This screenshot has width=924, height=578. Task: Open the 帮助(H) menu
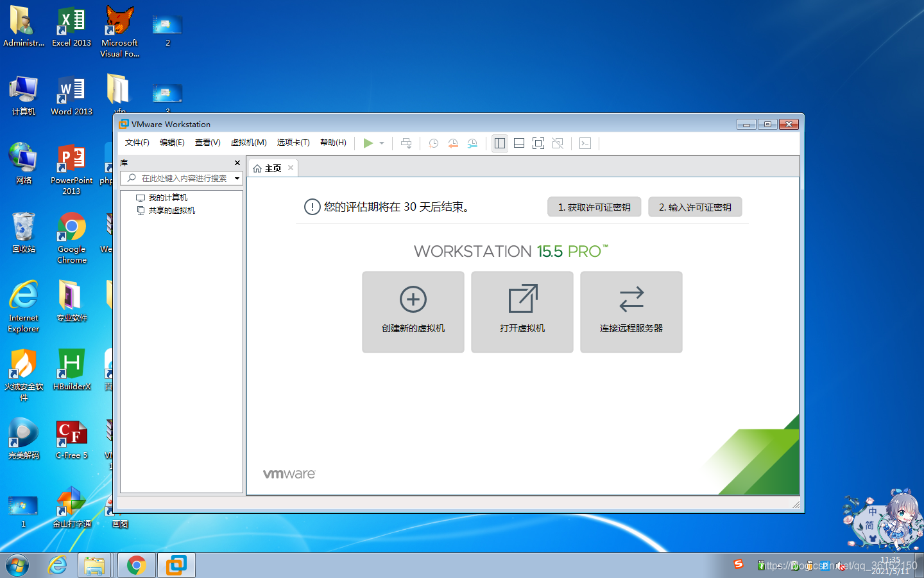(333, 143)
